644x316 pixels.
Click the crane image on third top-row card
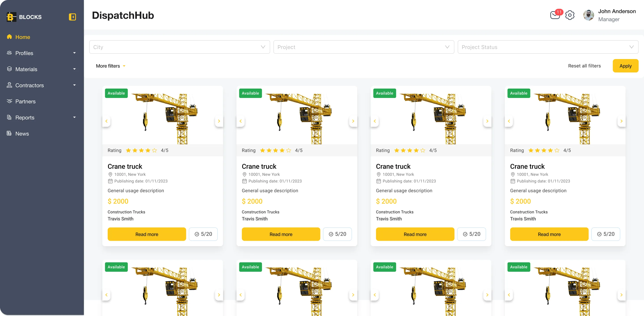coord(433,119)
